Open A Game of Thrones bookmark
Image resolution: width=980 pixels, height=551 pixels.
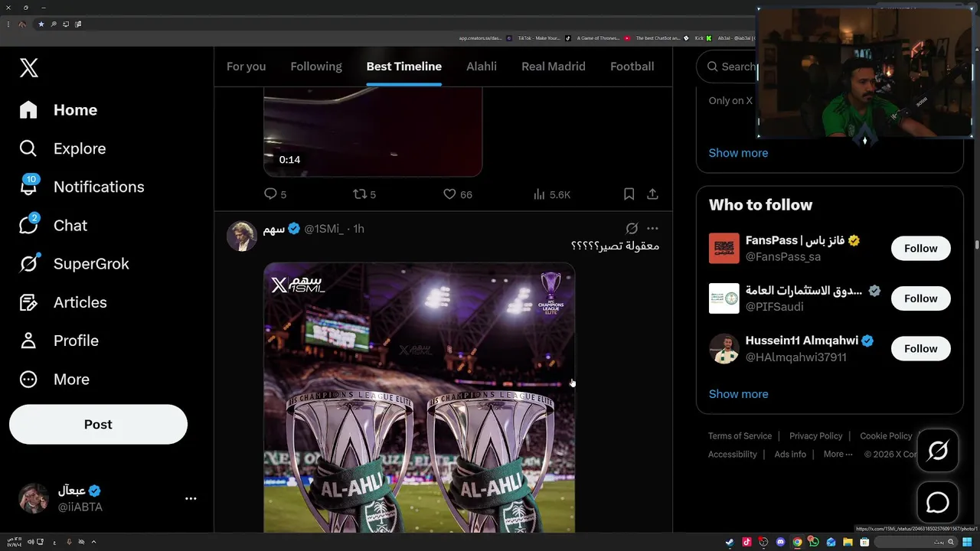(603, 38)
